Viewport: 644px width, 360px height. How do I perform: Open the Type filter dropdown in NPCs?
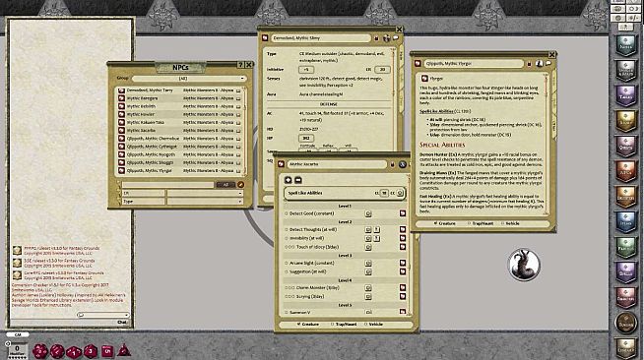[205, 202]
